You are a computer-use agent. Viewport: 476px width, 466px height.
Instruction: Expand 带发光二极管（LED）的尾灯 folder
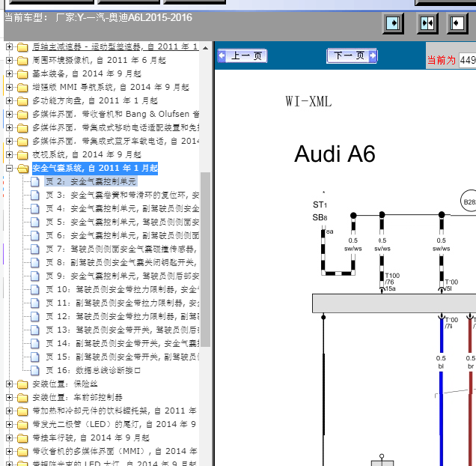pyautogui.click(x=10, y=424)
